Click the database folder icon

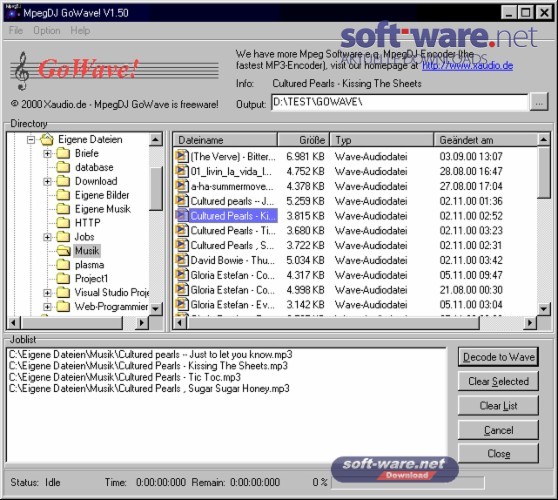coord(63,167)
